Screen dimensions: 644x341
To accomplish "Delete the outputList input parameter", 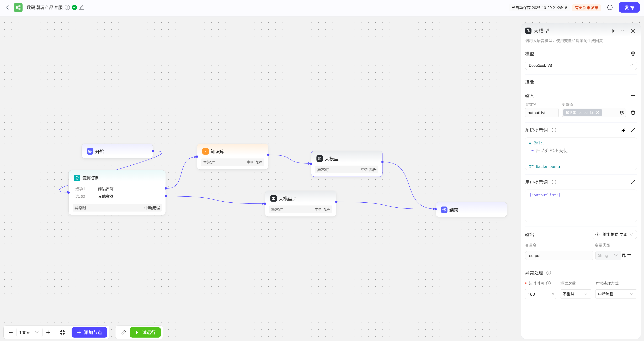I will pos(633,113).
